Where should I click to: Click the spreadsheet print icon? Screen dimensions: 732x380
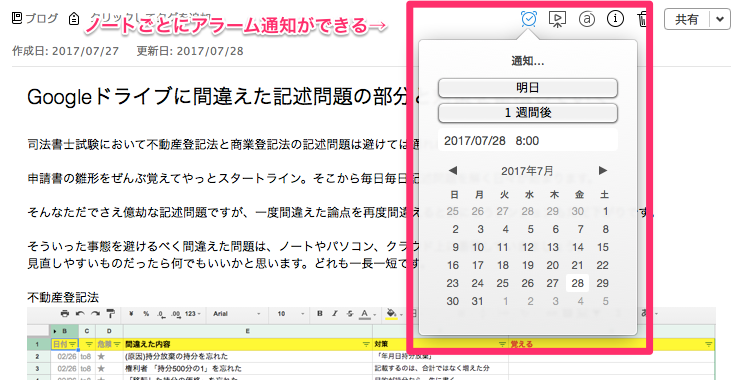point(65,314)
